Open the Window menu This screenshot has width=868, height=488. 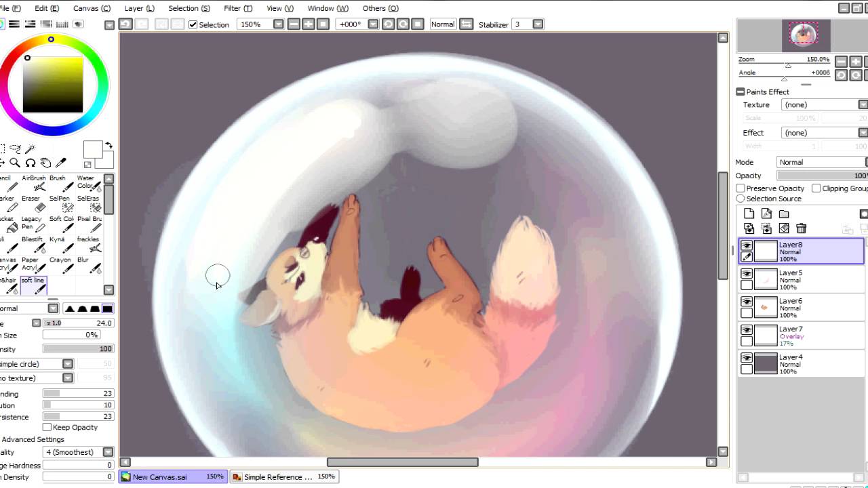click(328, 8)
